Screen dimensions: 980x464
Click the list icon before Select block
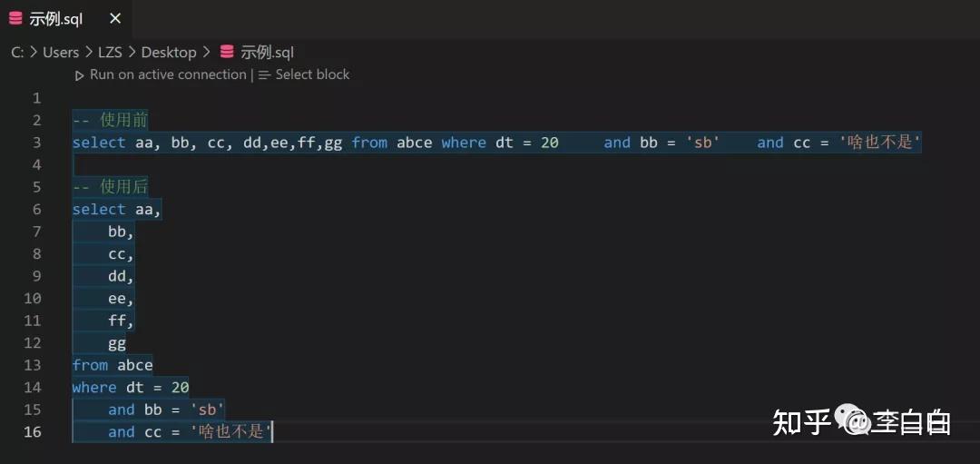pos(264,75)
